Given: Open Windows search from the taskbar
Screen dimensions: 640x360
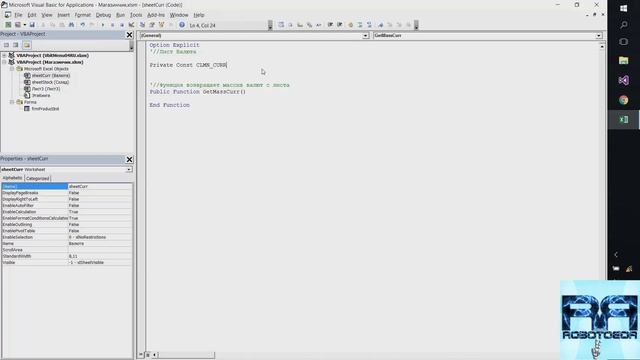Looking at the screenshot, I should coord(623,25).
